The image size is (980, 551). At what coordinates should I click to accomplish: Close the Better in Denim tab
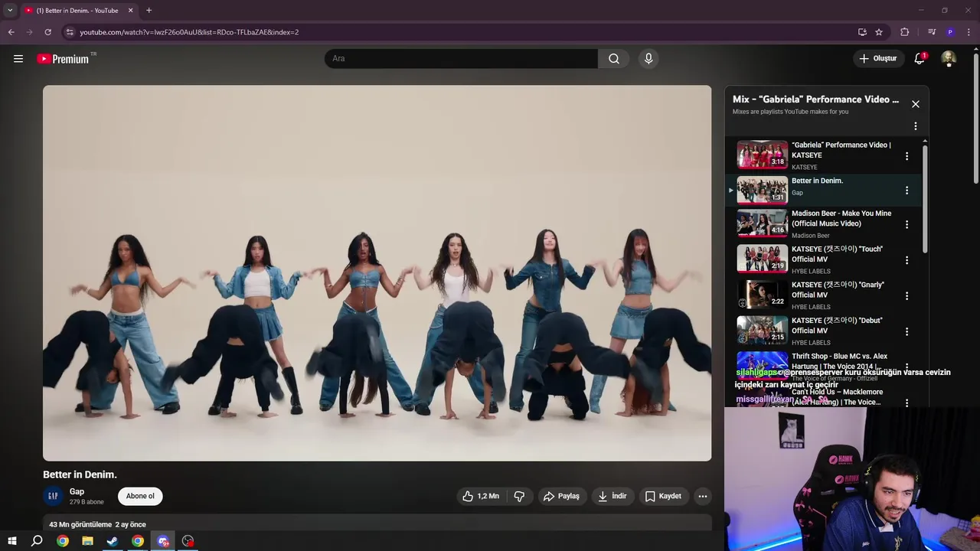coord(130,11)
